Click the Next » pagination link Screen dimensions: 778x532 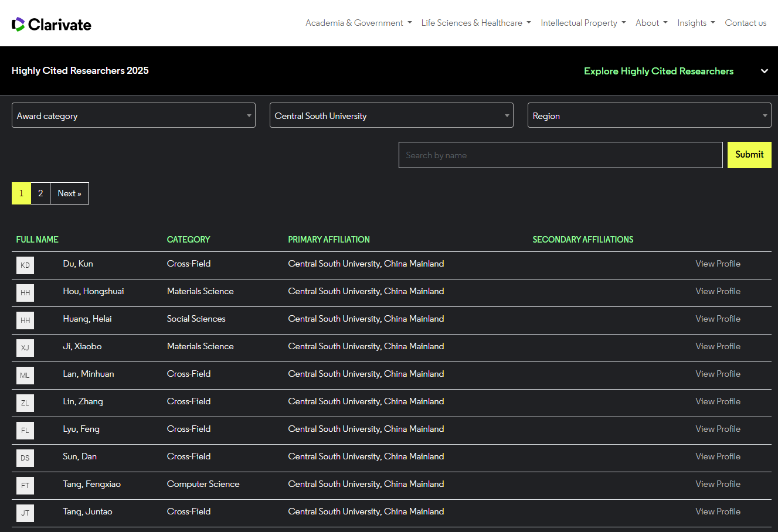pos(69,193)
